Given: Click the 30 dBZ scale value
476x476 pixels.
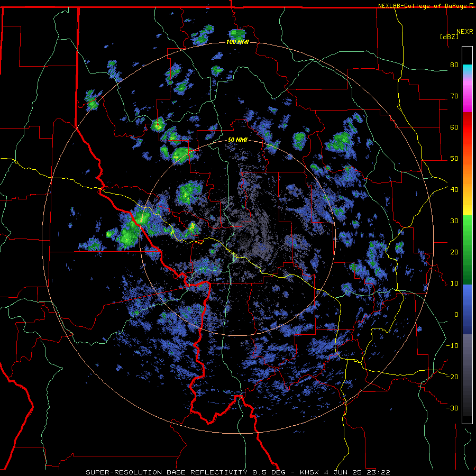Looking at the screenshot, I should [x=454, y=221].
